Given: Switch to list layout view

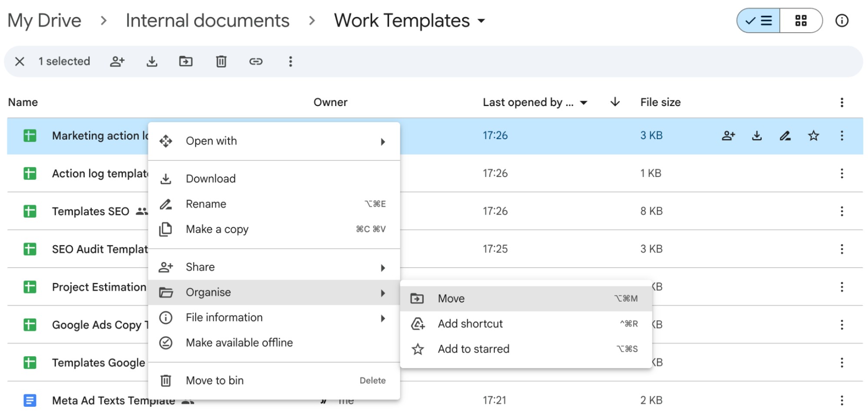Looking at the screenshot, I should (759, 21).
